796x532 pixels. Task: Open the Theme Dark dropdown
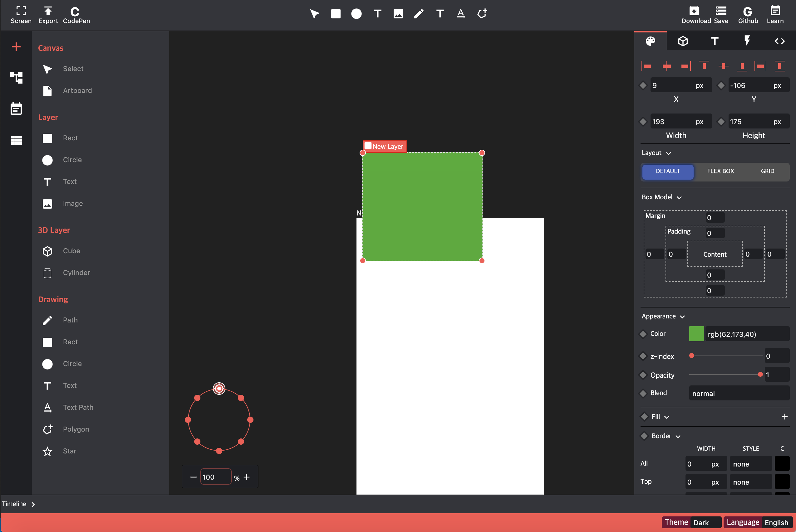point(706,522)
